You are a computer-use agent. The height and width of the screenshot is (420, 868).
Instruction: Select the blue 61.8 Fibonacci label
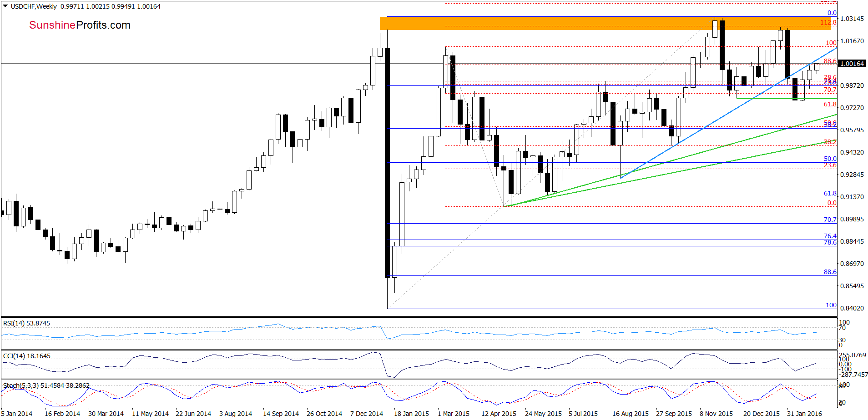point(830,193)
